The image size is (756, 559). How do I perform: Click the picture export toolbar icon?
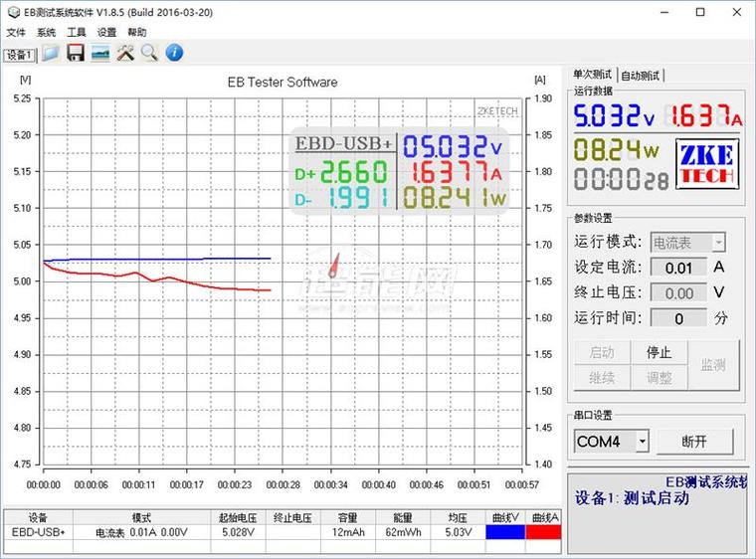(100, 53)
